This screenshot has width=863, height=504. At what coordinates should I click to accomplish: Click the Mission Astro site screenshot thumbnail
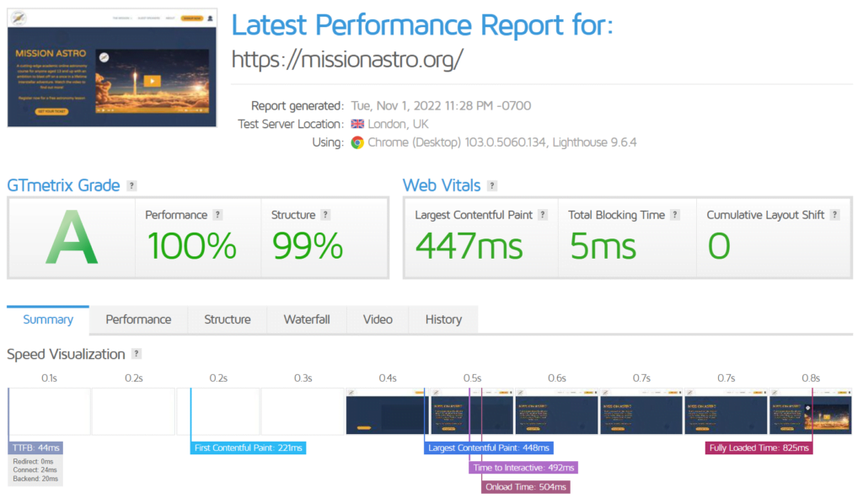(x=112, y=67)
